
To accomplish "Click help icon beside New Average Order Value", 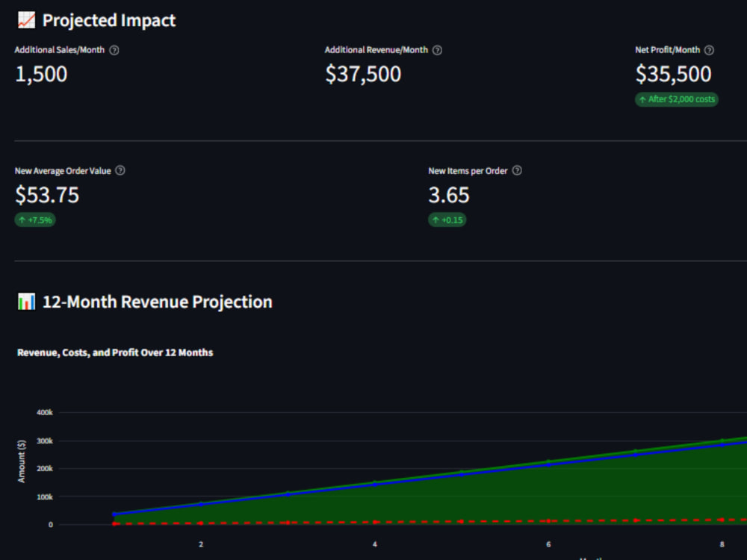I will click(120, 170).
